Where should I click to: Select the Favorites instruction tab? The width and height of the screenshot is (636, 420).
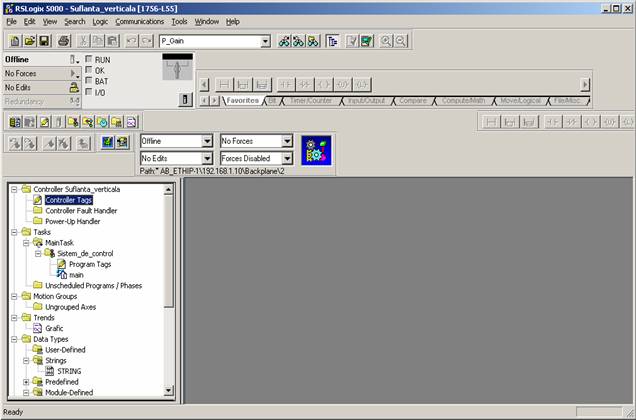coord(242,100)
